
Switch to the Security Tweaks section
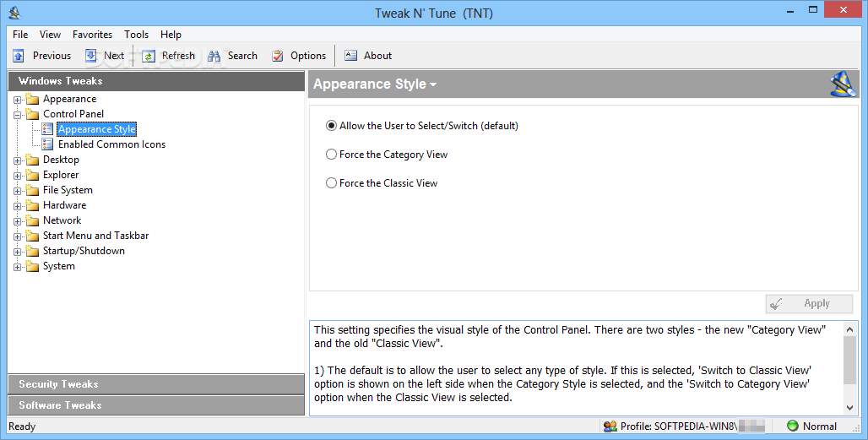pos(156,384)
